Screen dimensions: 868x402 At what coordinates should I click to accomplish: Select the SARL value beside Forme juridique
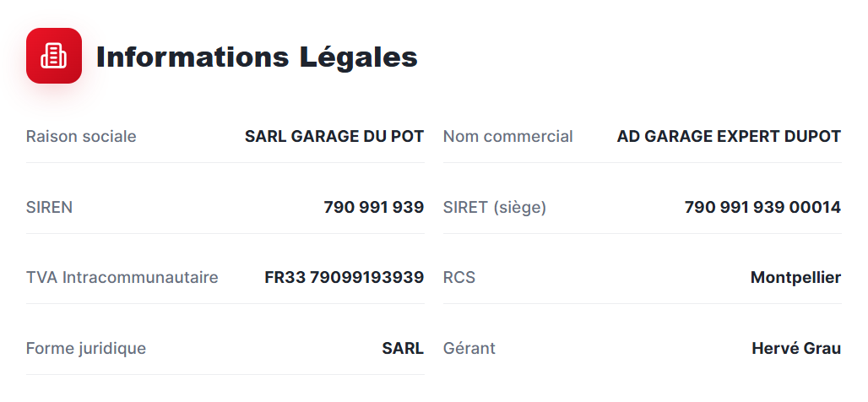[403, 348]
